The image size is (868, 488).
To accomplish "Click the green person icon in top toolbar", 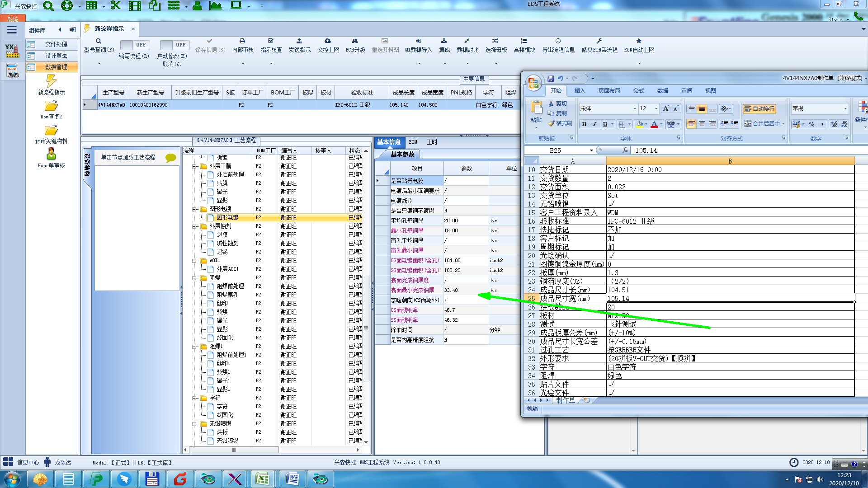I will (197, 6).
